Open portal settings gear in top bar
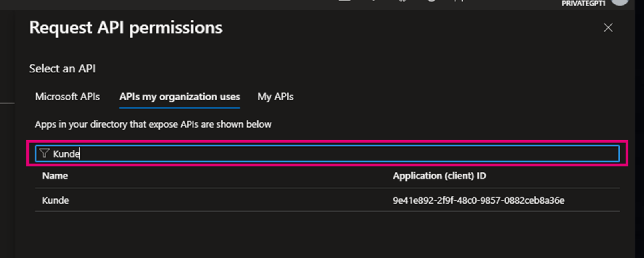 403,1
